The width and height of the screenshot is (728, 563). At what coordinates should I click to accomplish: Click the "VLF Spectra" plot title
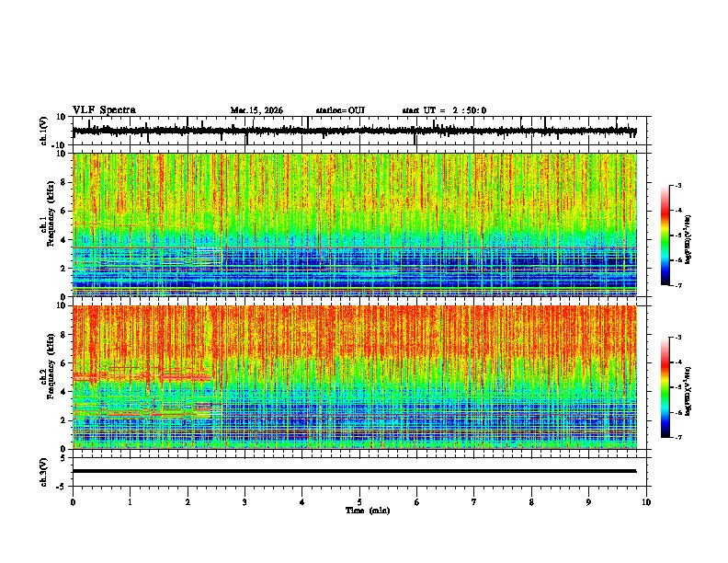tap(104, 110)
